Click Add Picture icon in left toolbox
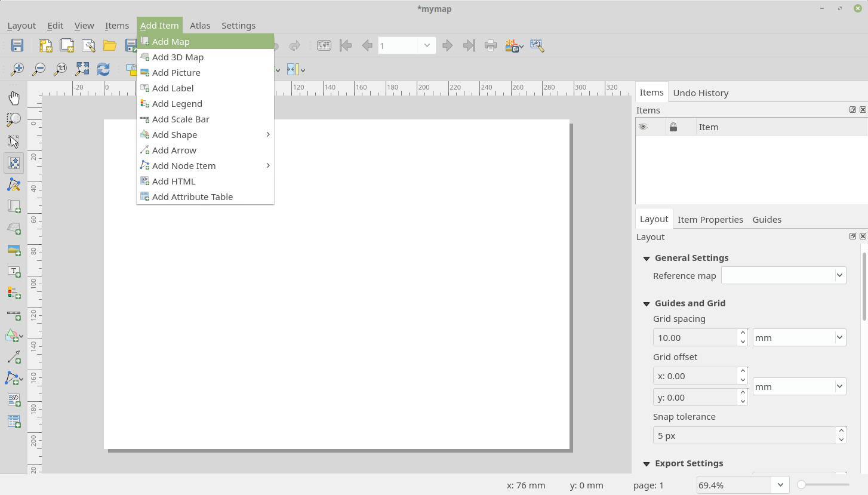This screenshot has height=495, width=868. pyautogui.click(x=14, y=250)
